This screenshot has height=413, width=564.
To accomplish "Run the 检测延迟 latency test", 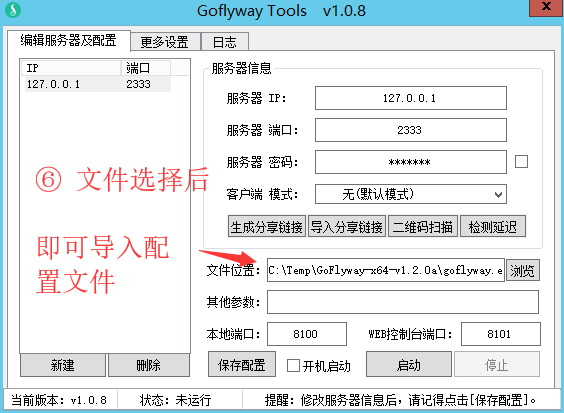I will tap(493, 227).
